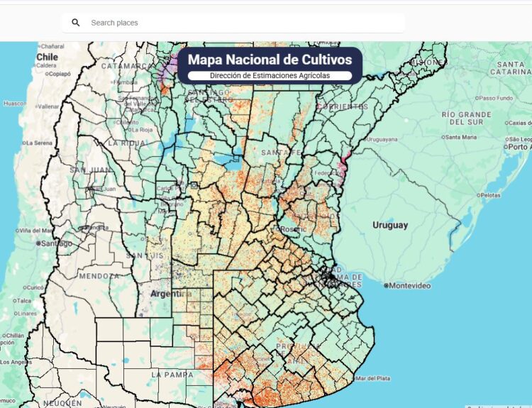The height and width of the screenshot is (408, 532).
Task: Select the Uruguay country label
Action: (390, 225)
